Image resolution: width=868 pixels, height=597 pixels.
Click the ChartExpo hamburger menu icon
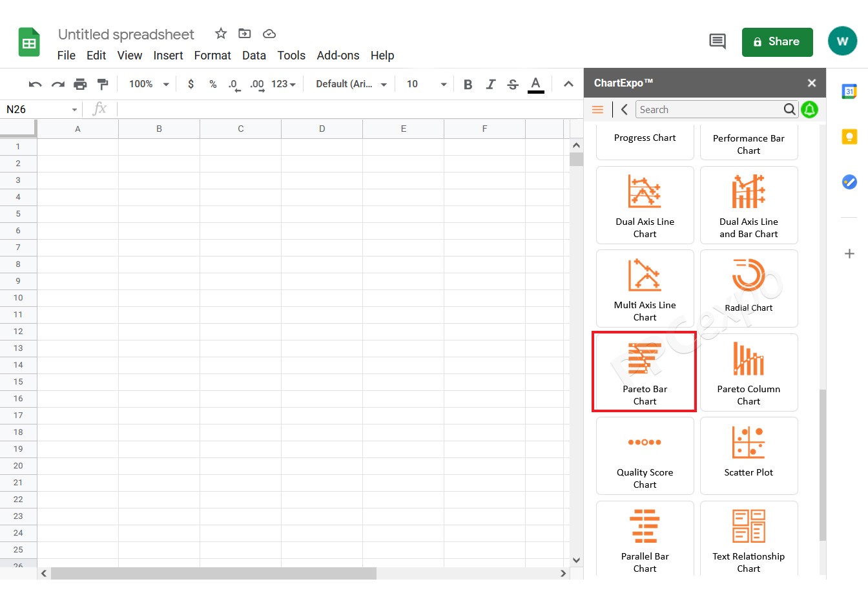click(597, 110)
